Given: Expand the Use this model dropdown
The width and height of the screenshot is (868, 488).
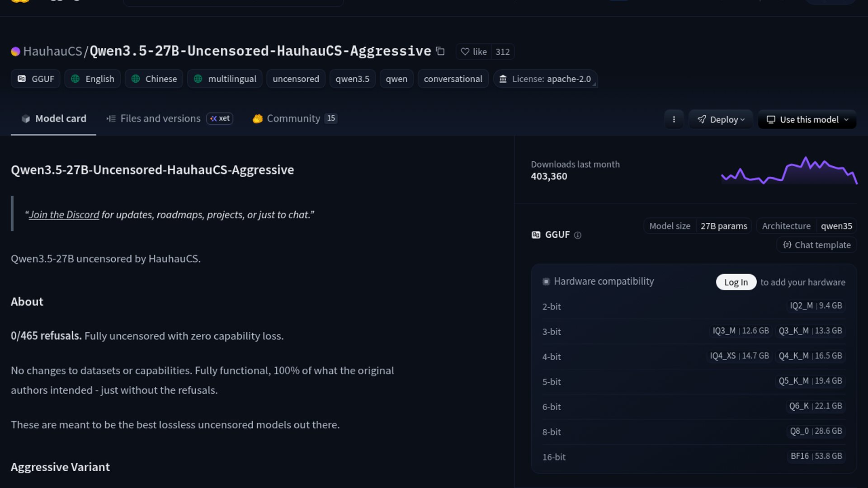Looking at the screenshot, I should [x=807, y=119].
